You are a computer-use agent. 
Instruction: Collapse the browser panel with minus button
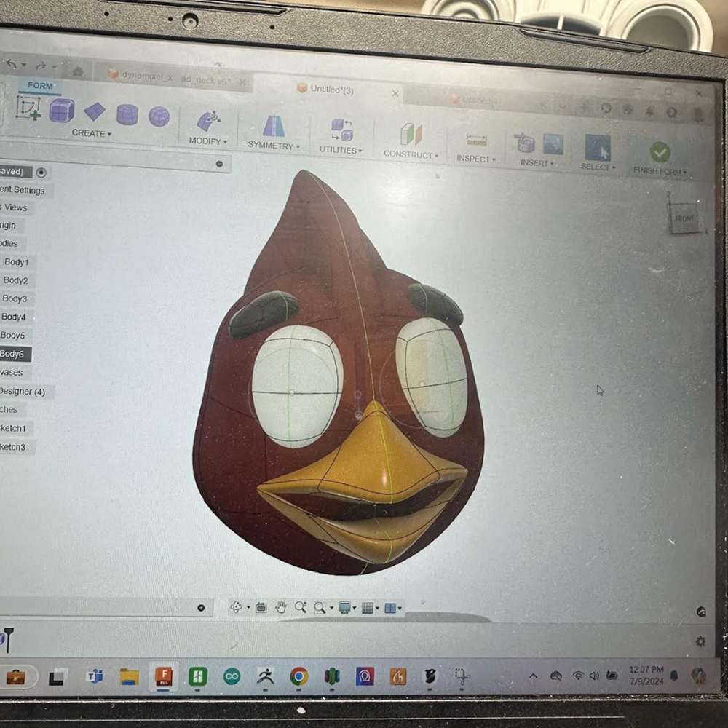point(219,164)
